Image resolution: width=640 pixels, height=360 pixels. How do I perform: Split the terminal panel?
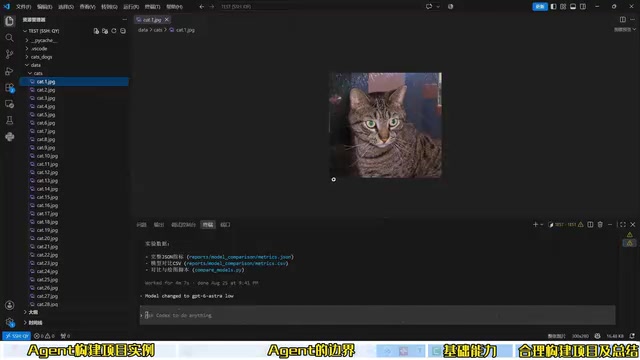coord(590,224)
